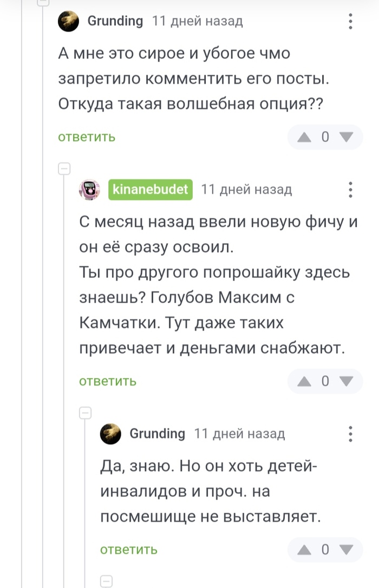Collapse Grunding's nested reply thread
Screen dimensions: 379x588
pyautogui.click(x=86, y=413)
